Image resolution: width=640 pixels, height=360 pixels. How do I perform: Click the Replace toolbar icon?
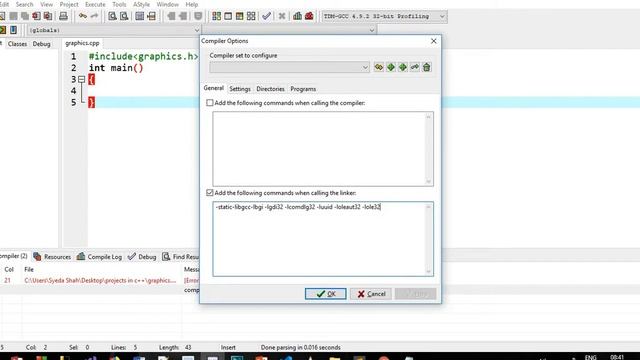124,16
